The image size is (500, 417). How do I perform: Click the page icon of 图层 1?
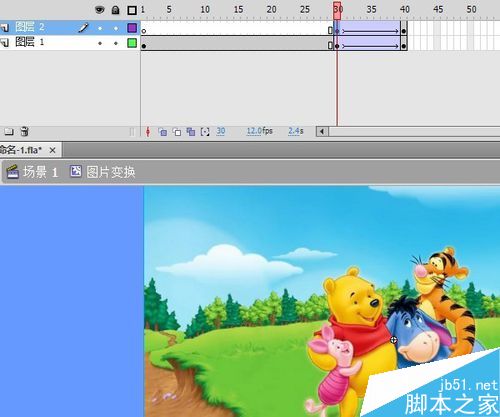coord(5,42)
